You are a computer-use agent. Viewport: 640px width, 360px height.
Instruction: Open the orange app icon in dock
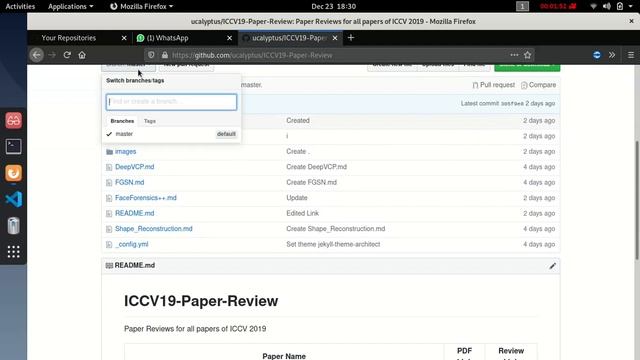13,173
